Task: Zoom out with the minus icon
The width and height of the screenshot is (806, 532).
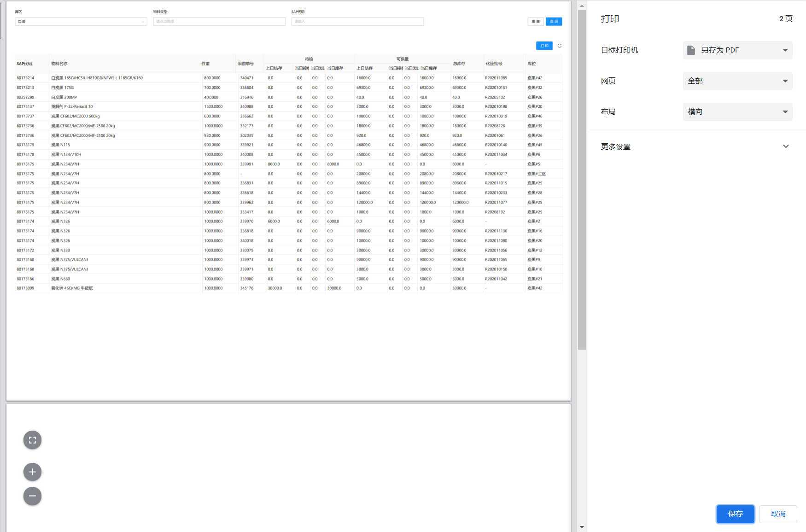Action: [x=32, y=496]
